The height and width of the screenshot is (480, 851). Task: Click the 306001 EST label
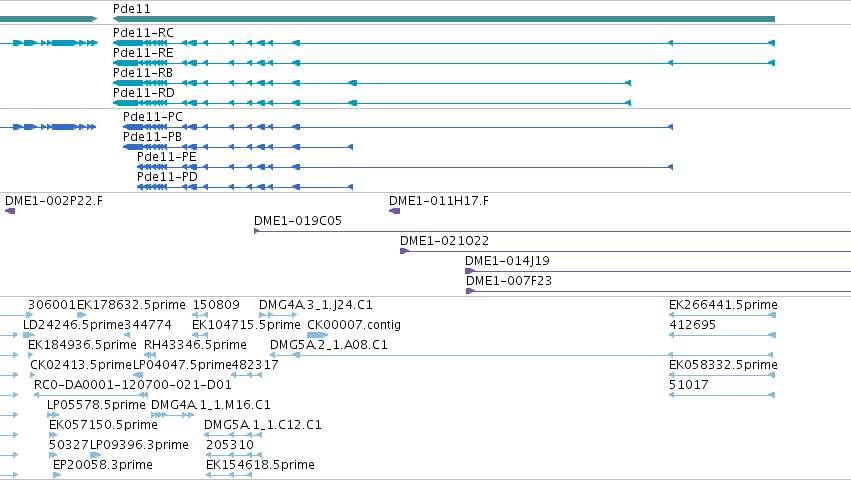pos(52,305)
